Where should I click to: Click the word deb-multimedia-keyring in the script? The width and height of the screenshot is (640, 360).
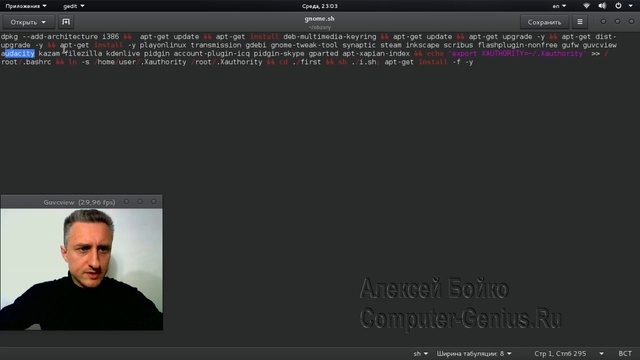330,37
